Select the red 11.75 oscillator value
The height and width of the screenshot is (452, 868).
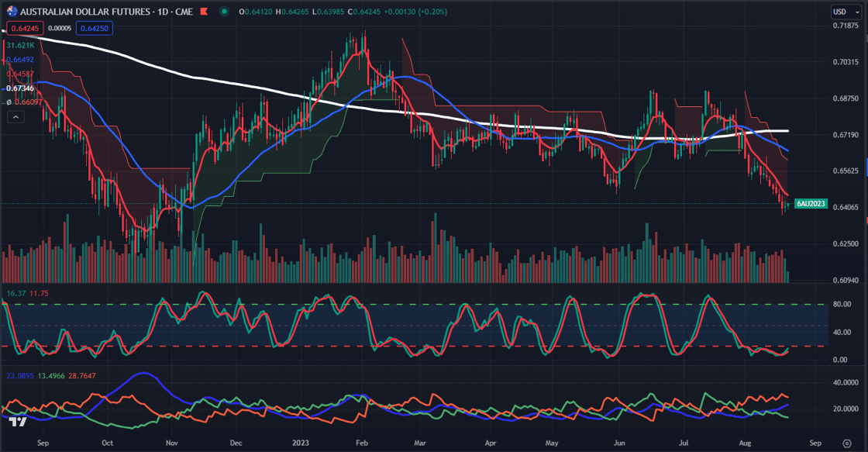click(x=39, y=294)
